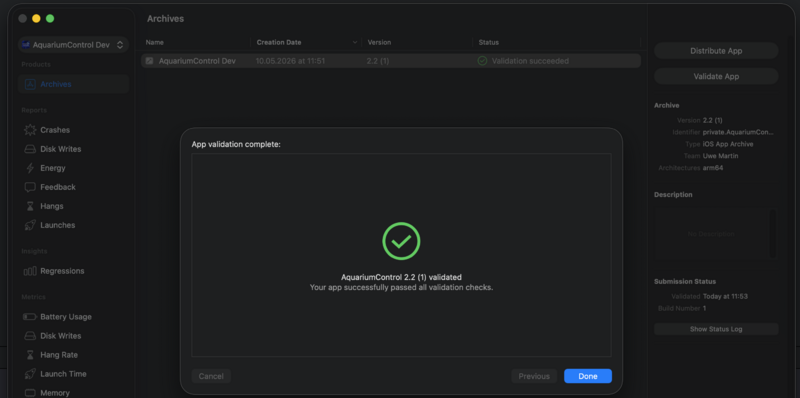Click the green validation checkmark in dialog
Image resolution: width=800 pixels, height=398 pixels.
[401, 241]
